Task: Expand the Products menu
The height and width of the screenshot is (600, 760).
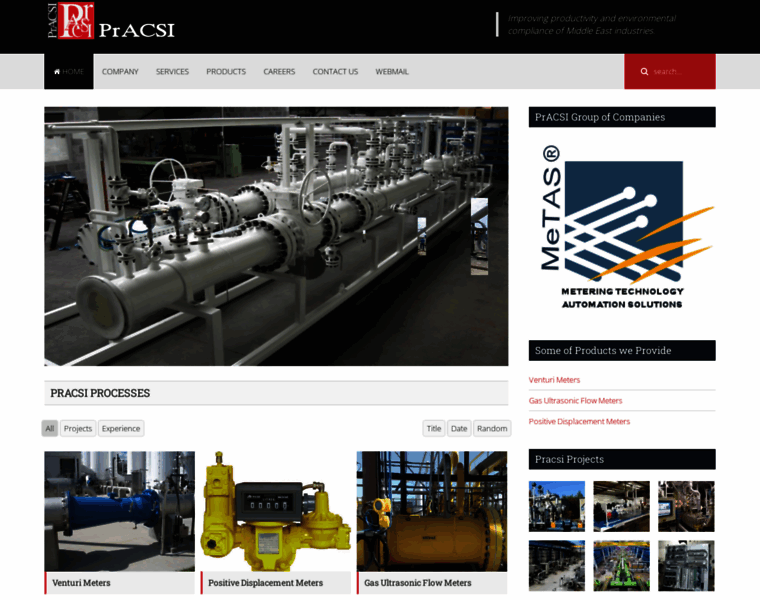Action: (x=226, y=72)
